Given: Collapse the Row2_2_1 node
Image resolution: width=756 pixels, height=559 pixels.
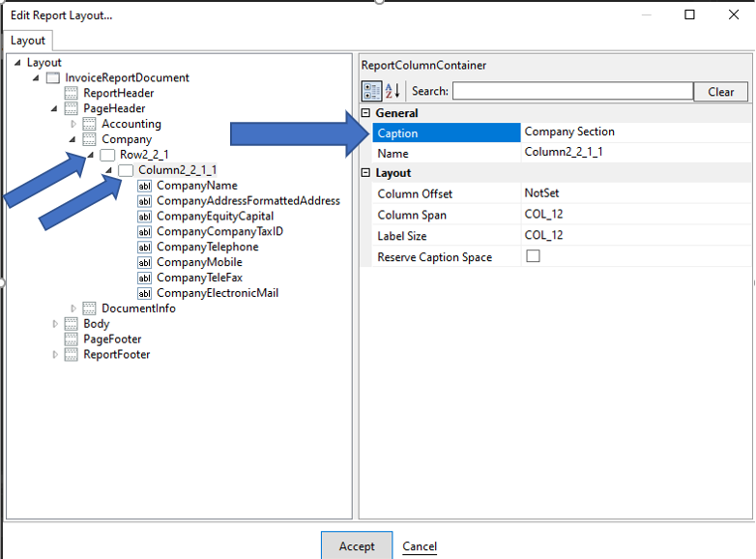Looking at the screenshot, I should [x=91, y=155].
